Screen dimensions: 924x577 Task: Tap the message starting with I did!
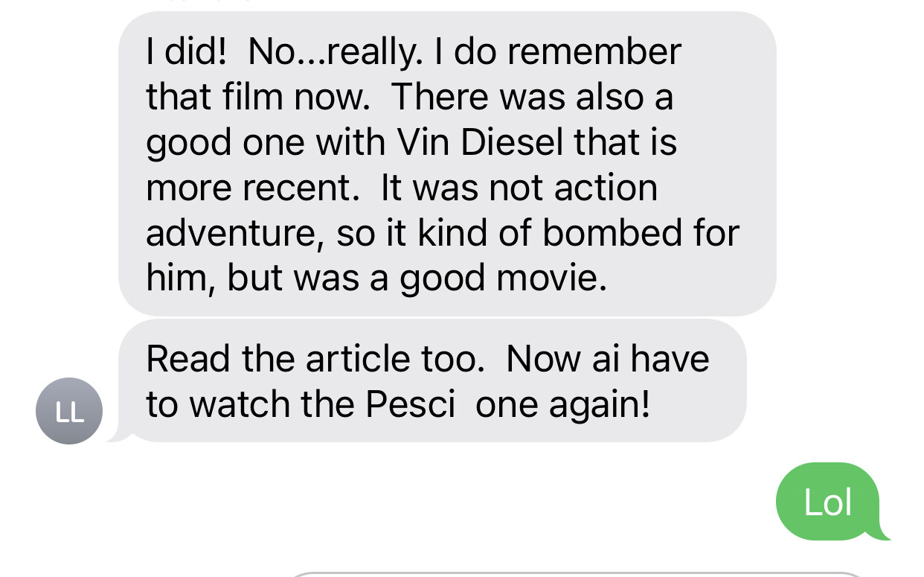tap(447, 164)
